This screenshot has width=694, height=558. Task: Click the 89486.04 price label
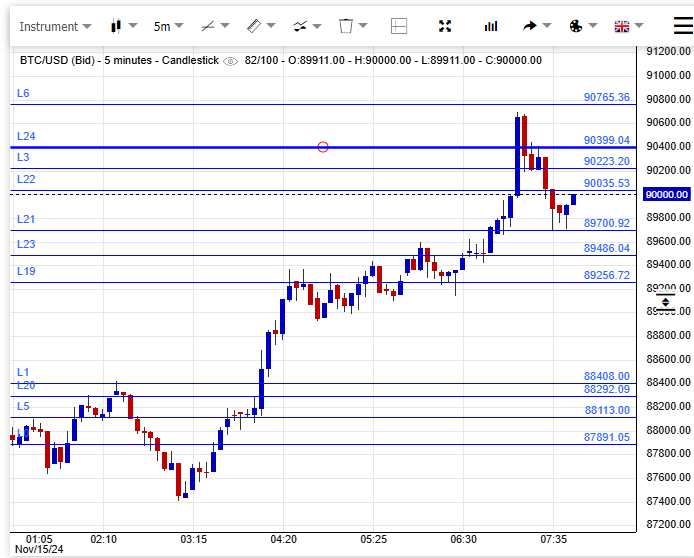[606, 248]
